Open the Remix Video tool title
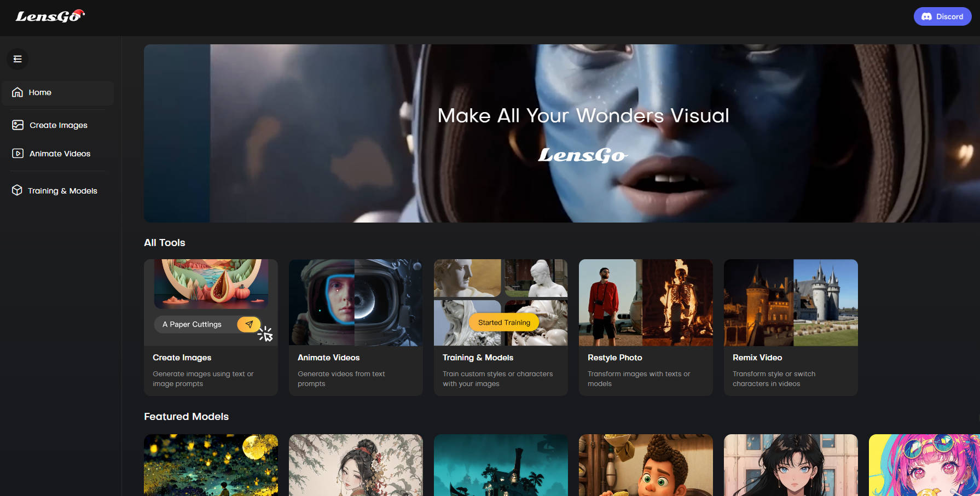This screenshot has height=496, width=980. [x=757, y=358]
